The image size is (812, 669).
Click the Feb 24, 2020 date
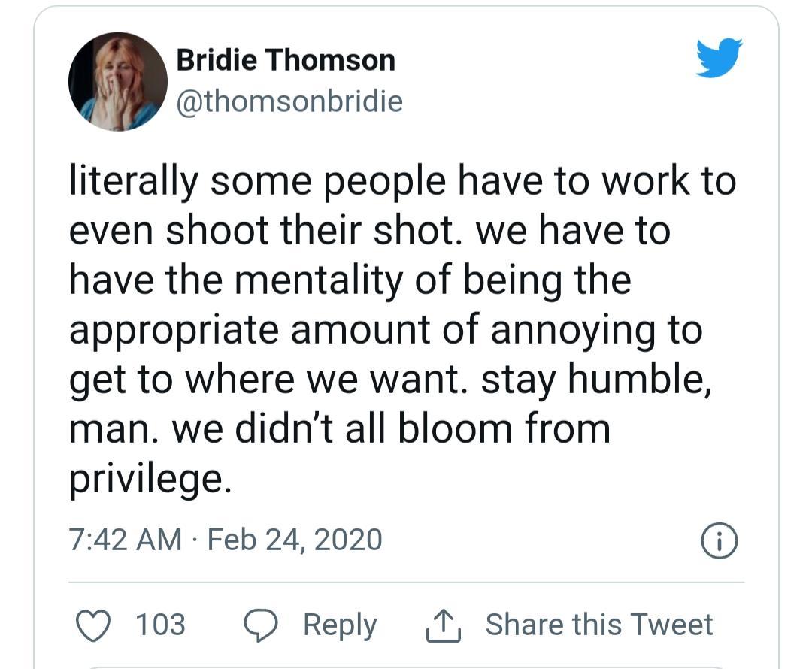295,540
